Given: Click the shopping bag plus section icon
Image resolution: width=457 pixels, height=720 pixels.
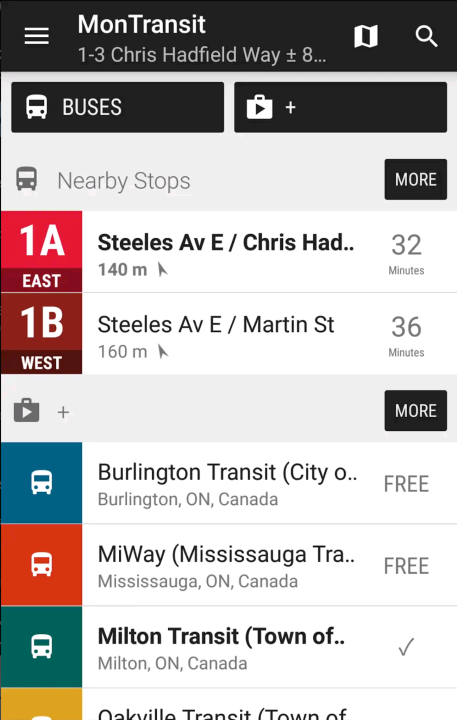Looking at the screenshot, I should coord(27,411).
